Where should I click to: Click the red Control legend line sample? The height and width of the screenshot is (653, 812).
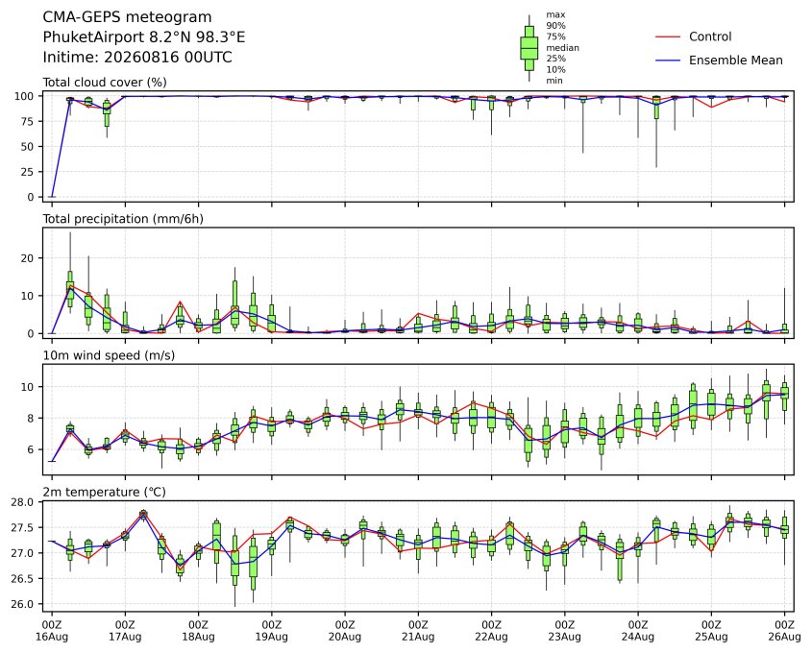[668, 37]
